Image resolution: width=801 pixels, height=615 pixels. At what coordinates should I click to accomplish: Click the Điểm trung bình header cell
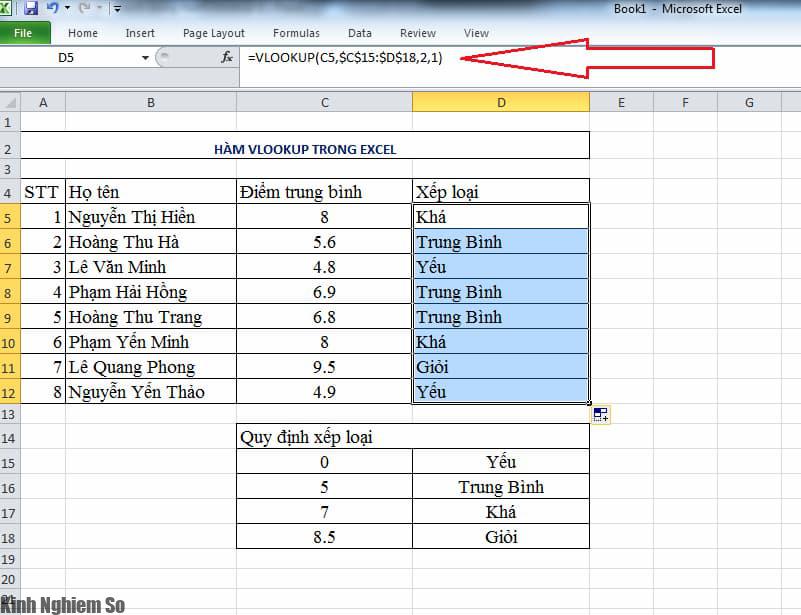tap(324, 192)
